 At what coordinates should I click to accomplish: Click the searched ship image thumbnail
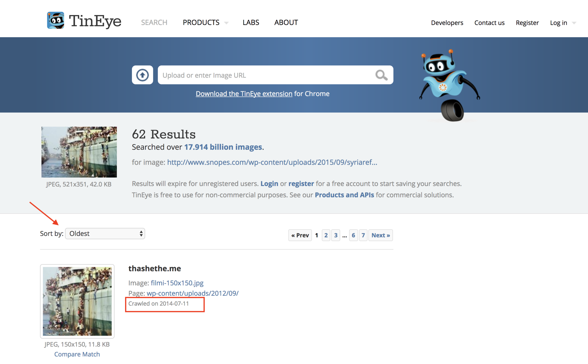pos(79,152)
